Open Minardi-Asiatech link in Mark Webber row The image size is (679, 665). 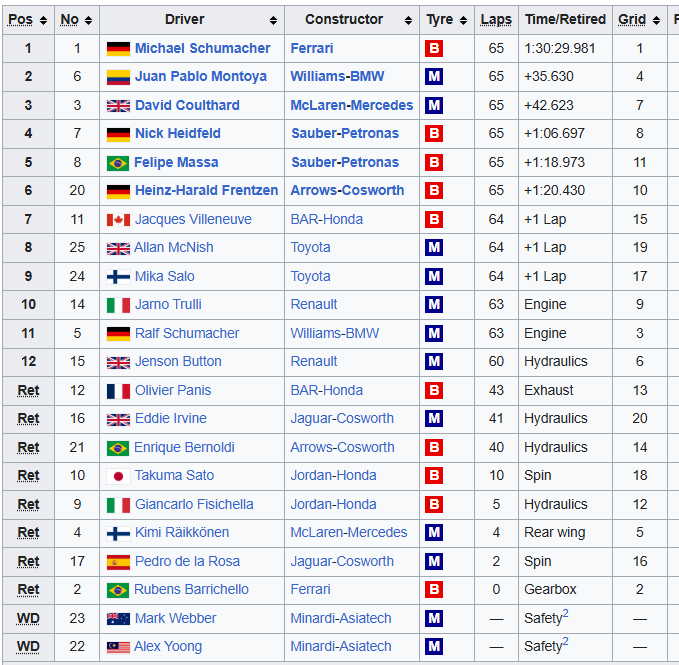pos(341,619)
